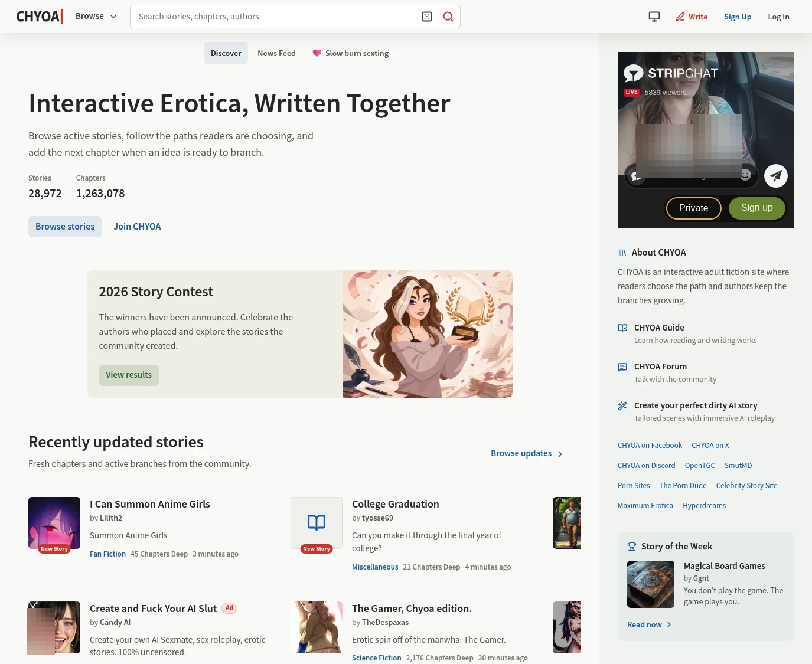
Task: Click the arrow next to Read now
Action: 669,624
